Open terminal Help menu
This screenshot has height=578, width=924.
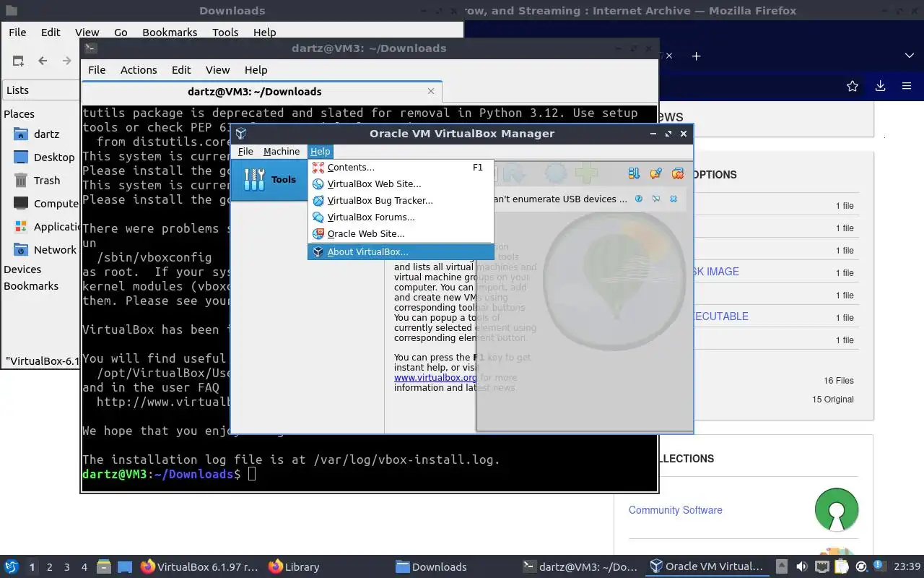[256, 69]
